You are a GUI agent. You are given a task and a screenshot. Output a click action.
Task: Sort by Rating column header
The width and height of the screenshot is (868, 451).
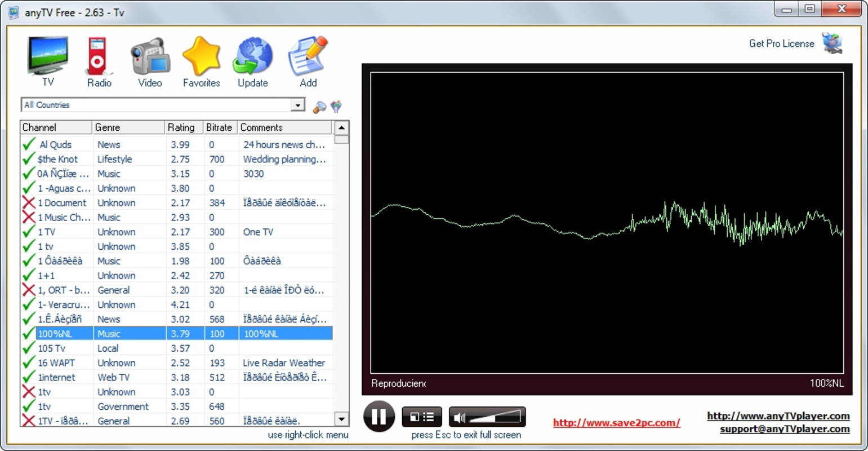(184, 127)
